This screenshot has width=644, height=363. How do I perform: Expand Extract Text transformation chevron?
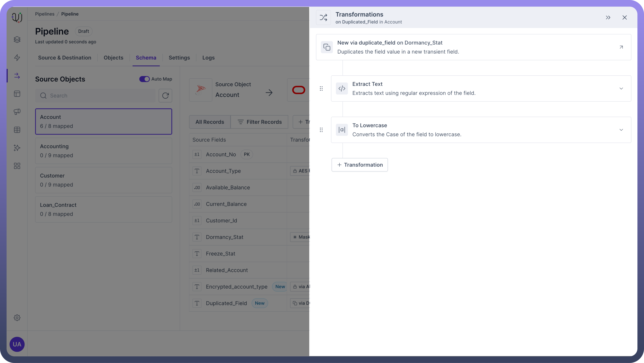(x=621, y=89)
